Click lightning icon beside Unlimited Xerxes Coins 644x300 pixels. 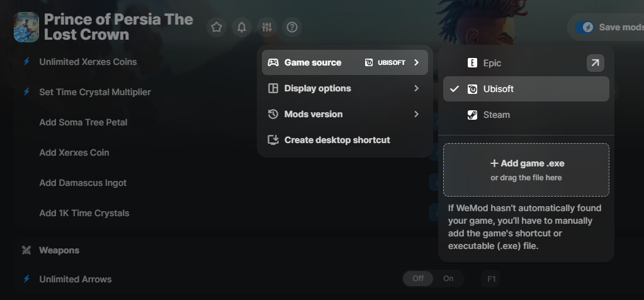click(x=26, y=62)
